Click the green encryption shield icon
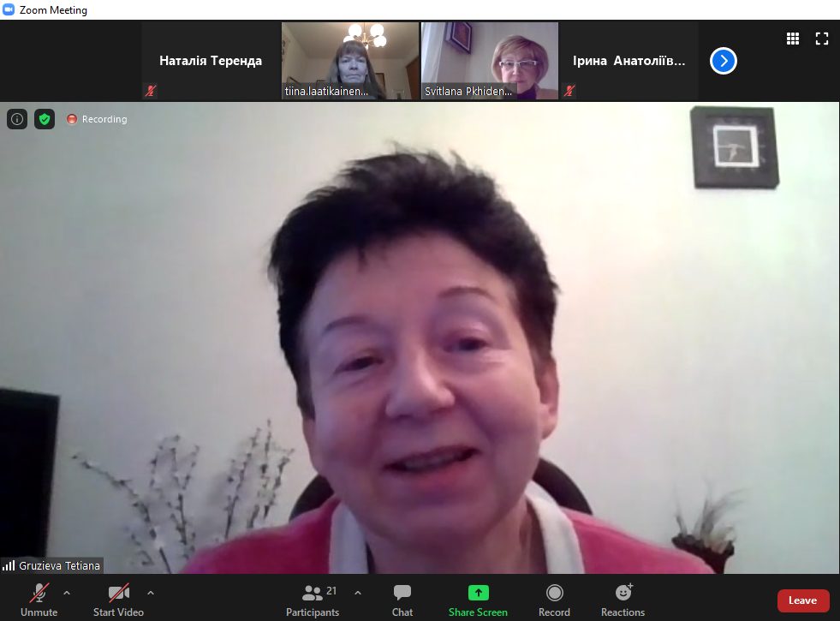Screen dimensions: 840x621 coord(45,119)
